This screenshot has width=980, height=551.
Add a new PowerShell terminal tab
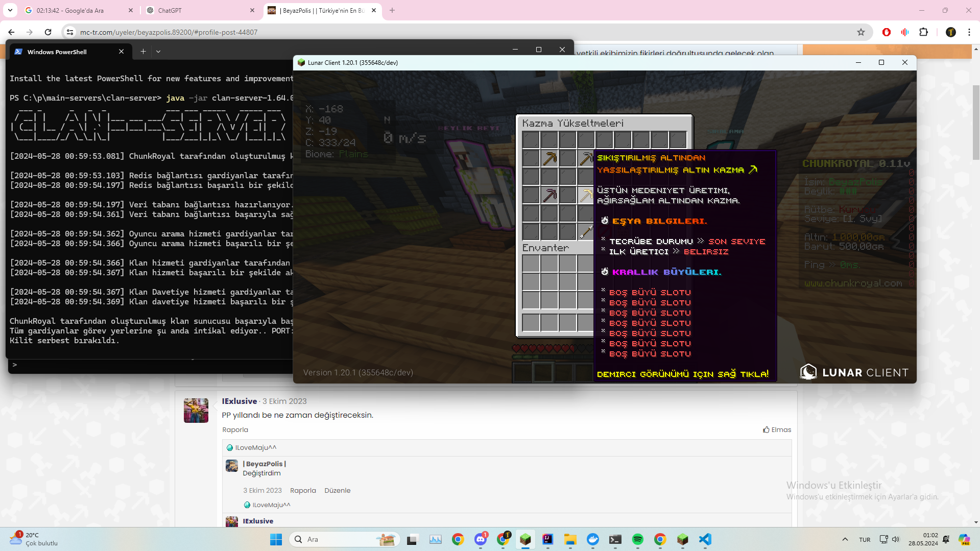pos(144,52)
